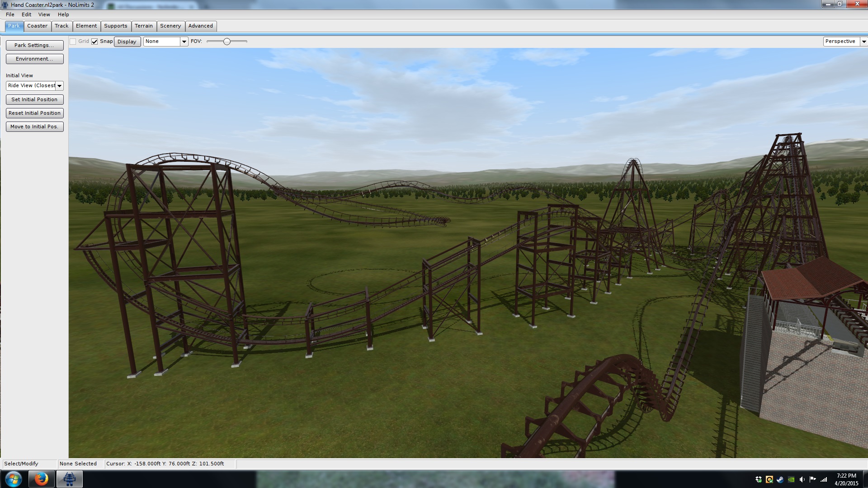This screenshot has height=488, width=868.
Task: Open the Edit menu
Action: point(26,14)
